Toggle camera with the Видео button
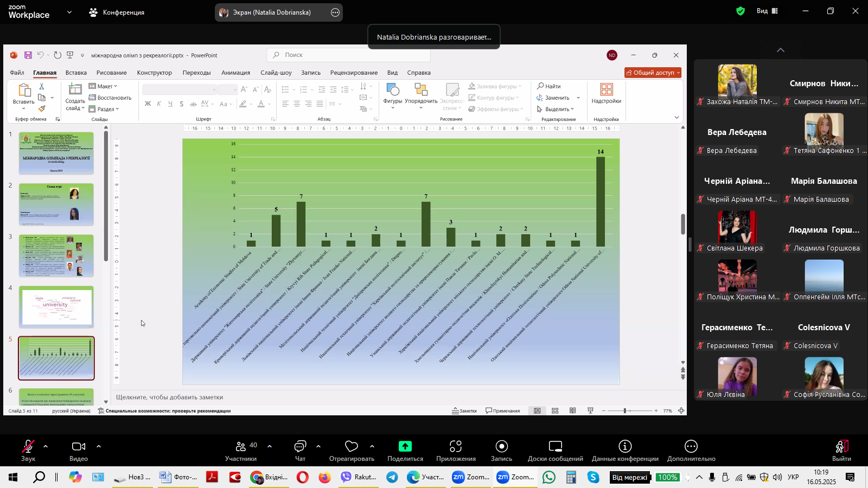The image size is (868, 488). pyautogui.click(x=79, y=450)
